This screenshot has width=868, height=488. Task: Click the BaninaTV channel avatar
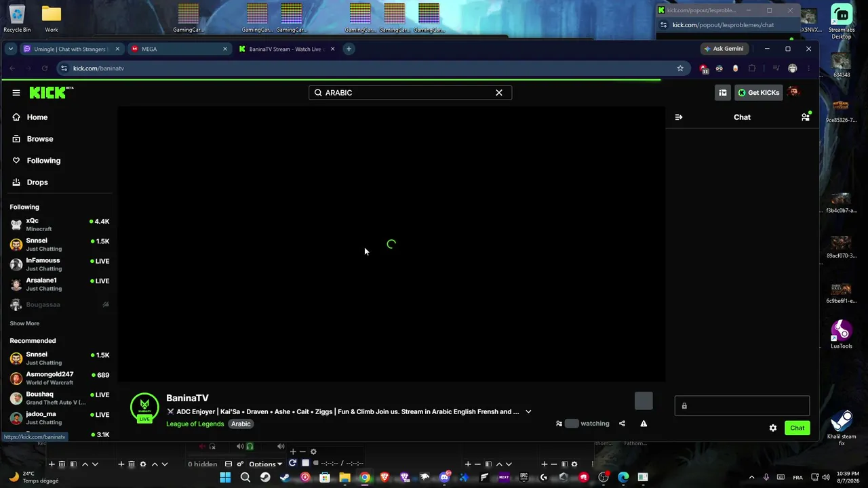point(144,407)
